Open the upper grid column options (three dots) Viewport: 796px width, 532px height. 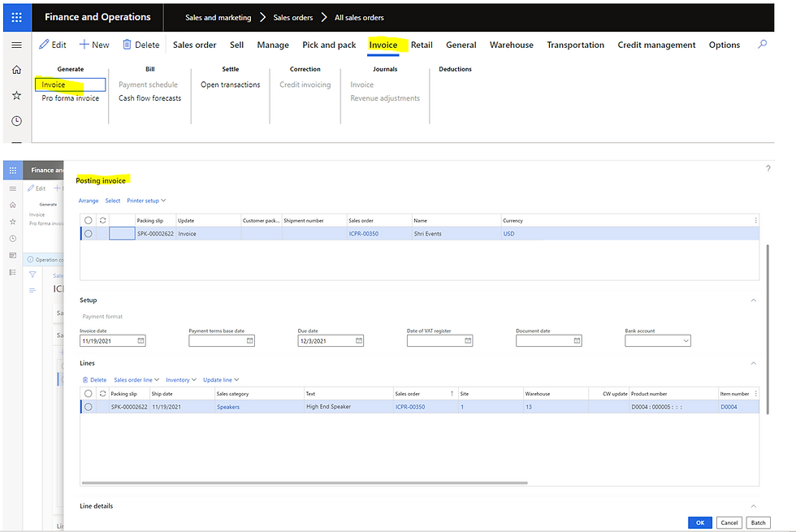(755, 220)
